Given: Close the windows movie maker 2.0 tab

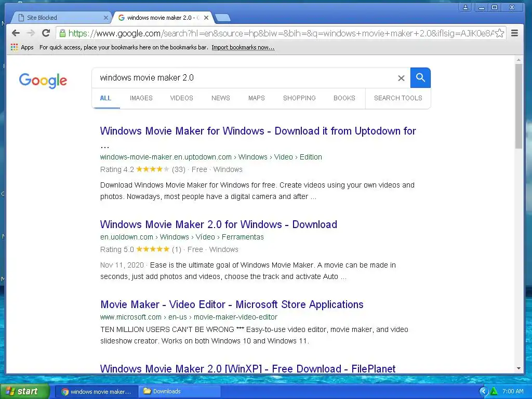Looking at the screenshot, I should pyautogui.click(x=206, y=18).
